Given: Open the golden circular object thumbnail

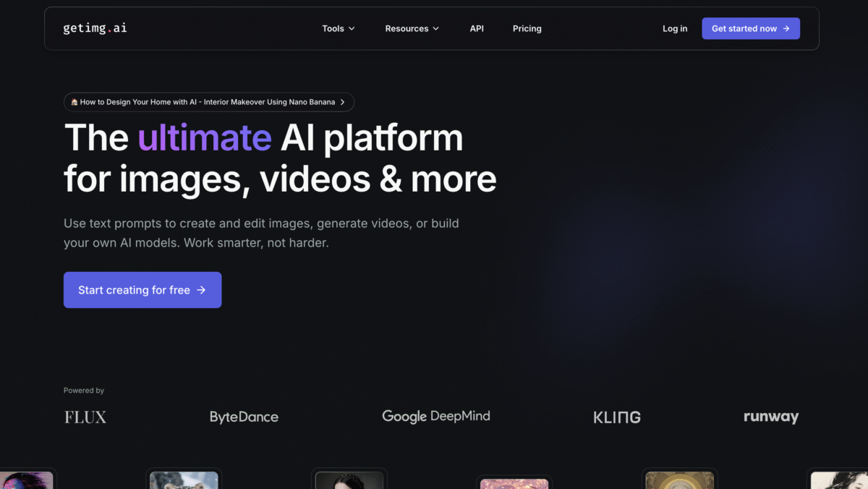Looking at the screenshot, I should click(x=680, y=480).
